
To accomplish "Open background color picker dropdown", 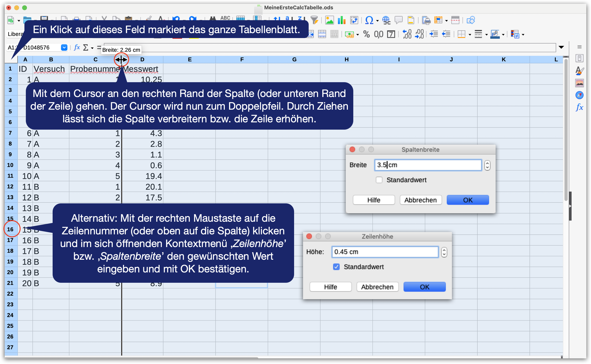I will (x=503, y=35).
